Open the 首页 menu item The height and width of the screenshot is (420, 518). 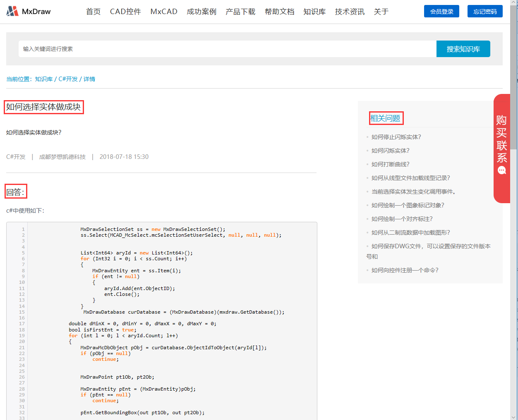(x=93, y=12)
